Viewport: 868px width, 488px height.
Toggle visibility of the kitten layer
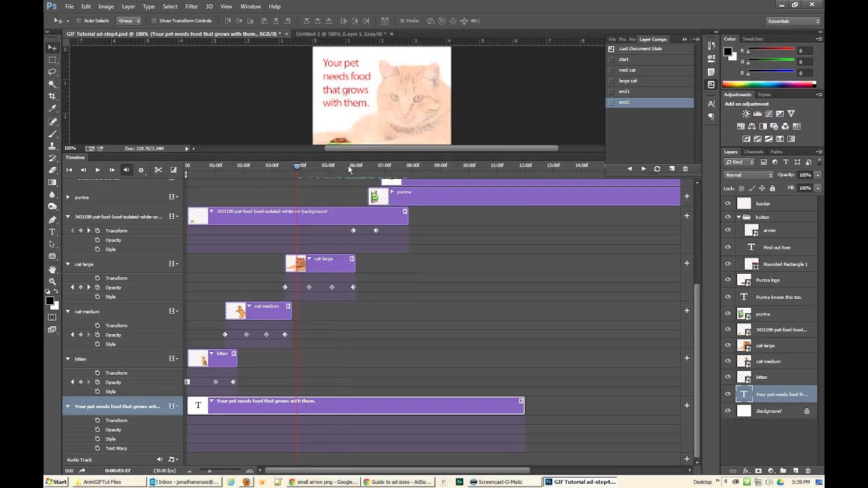tap(728, 377)
